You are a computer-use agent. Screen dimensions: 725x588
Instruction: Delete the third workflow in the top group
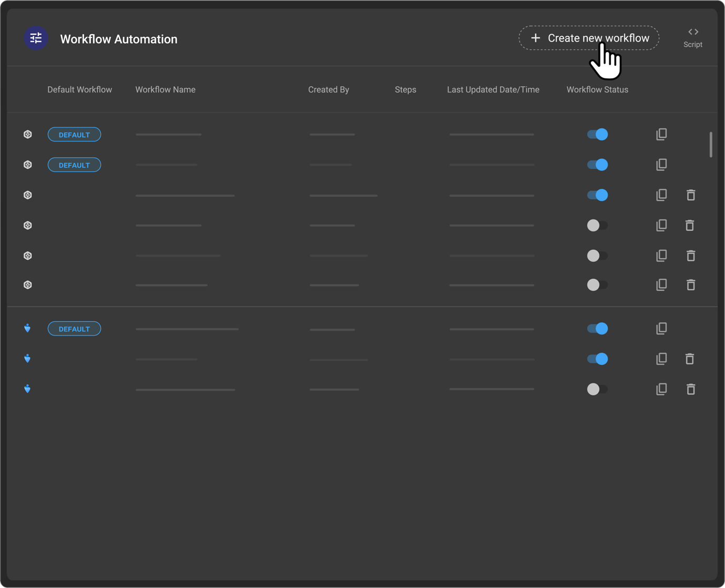click(x=690, y=195)
